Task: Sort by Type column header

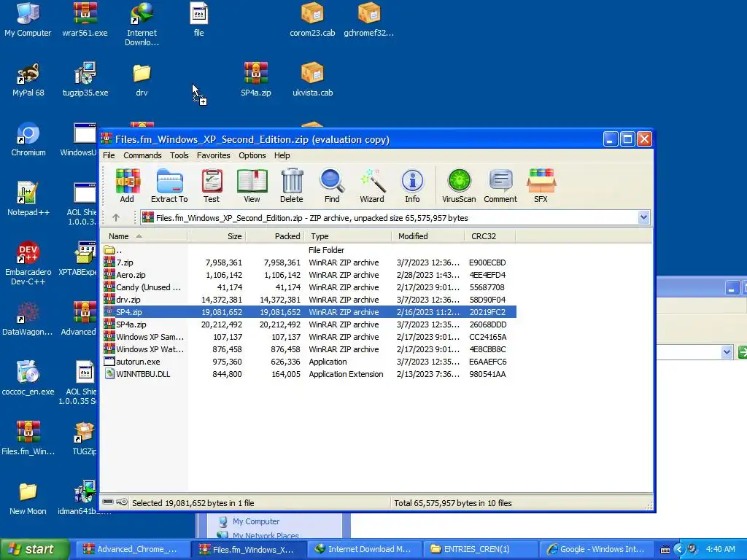Action: [x=348, y=236]
